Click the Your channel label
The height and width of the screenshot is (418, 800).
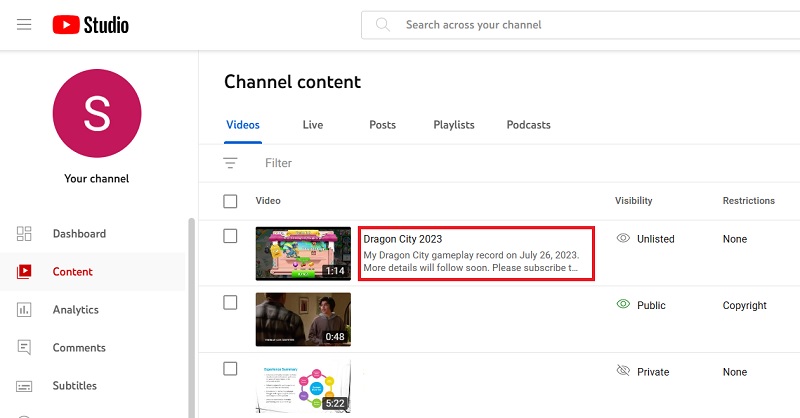coord(96,179)
